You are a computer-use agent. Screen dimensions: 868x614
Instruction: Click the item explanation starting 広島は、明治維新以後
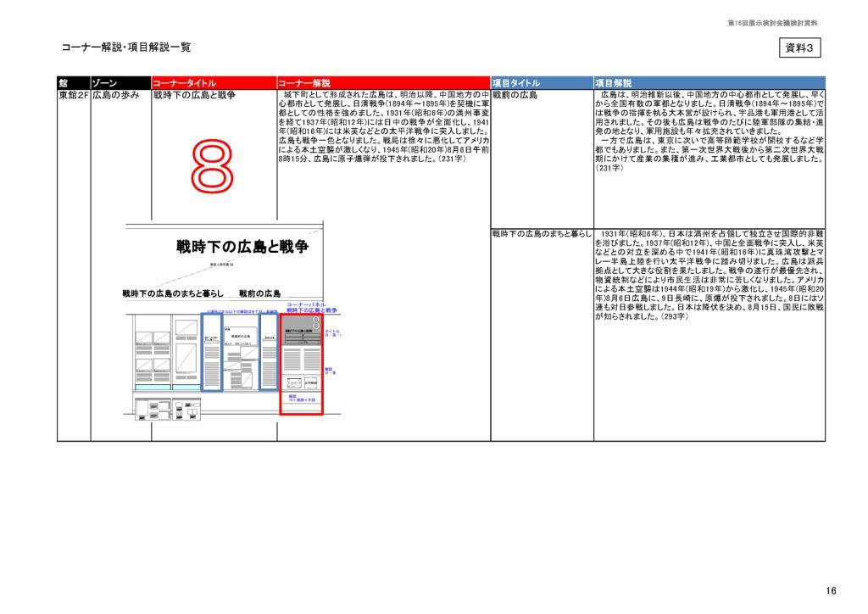[709, 131]
